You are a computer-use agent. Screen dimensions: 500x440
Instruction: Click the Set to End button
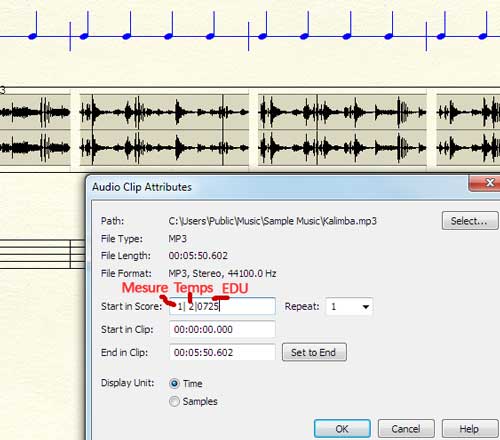pyautogui.click(x=314, y=352)
